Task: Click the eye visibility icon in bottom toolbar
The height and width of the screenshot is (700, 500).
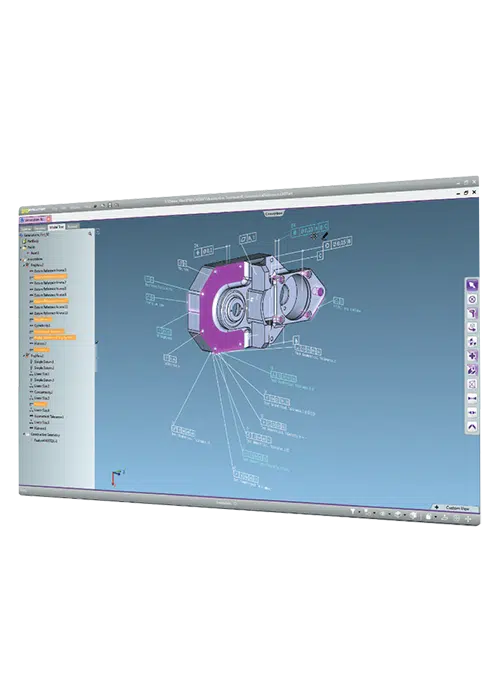Action: pyautogui.click(x=383, y=514)
